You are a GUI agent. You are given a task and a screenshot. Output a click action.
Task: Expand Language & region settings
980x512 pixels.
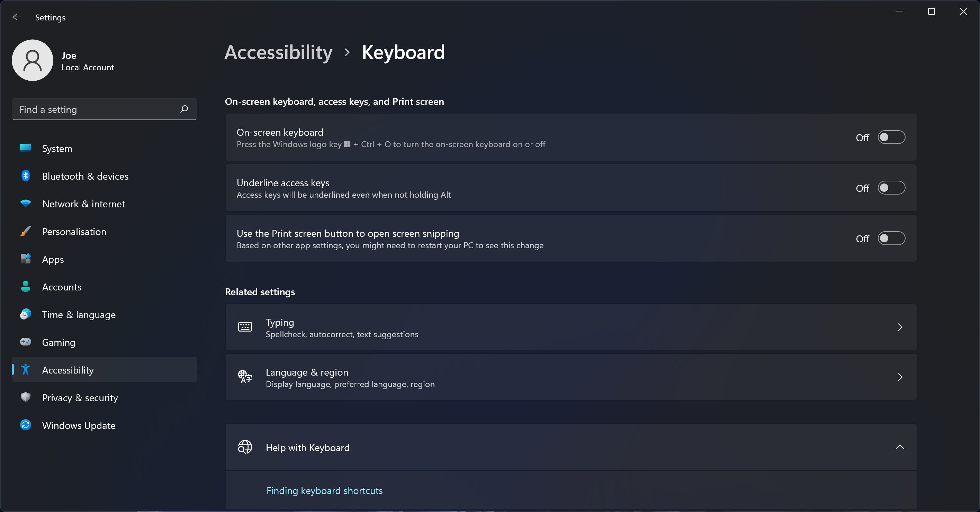(x=570, y=377)
